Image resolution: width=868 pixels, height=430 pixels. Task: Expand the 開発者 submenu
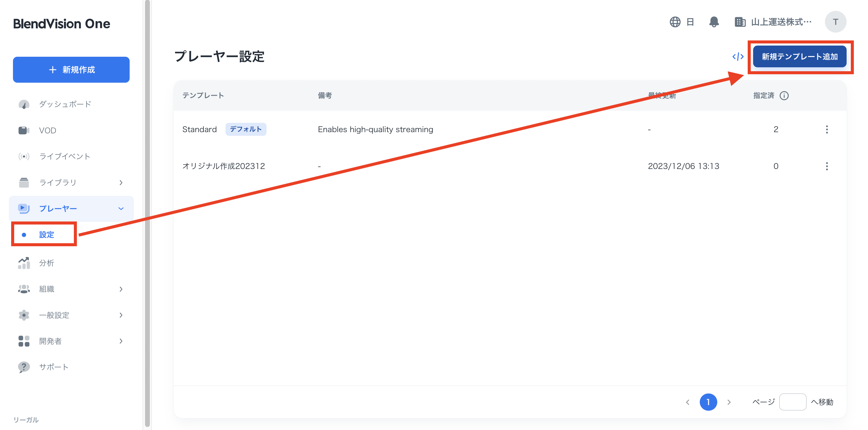pos(121,341)
